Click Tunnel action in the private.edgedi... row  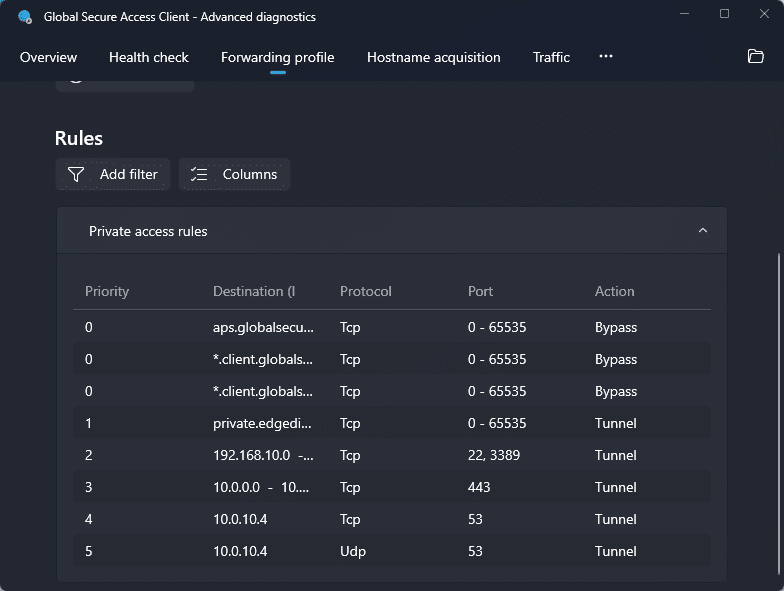coord(616,424)
